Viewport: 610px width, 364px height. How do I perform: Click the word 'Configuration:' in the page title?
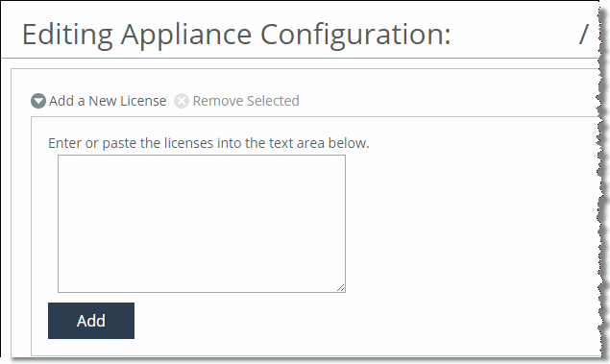click(355, 36)
